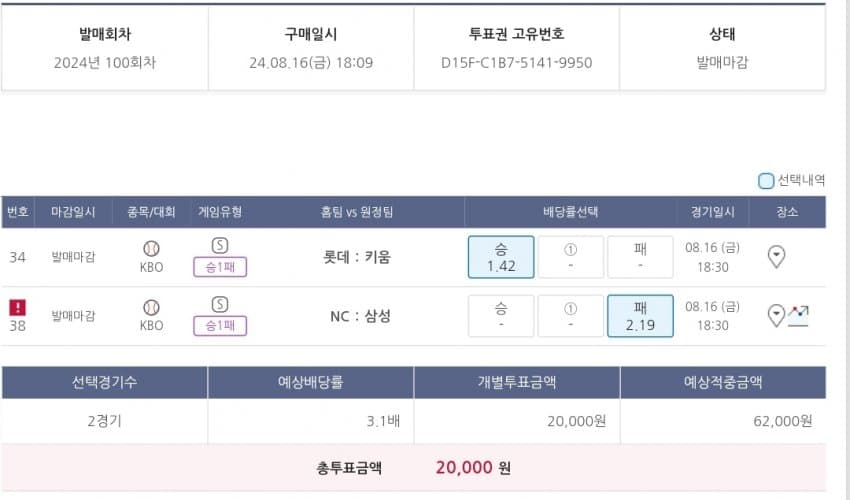This screenshot has height=500, width=850.
Task: Select the draw ① option for game 34
Action: (x=570, y=257)
